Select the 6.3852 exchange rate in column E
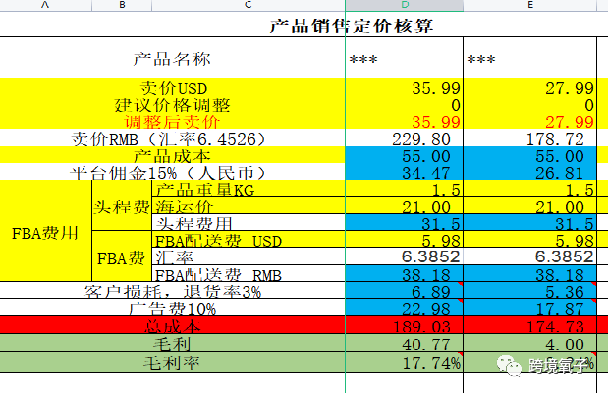Viewport: 608px width, 394px height. click(x=530, y=256)
